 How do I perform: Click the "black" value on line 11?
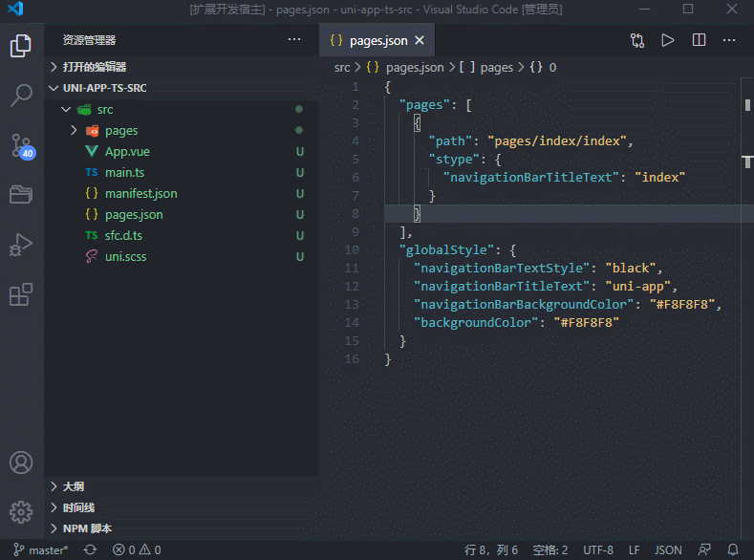[631, 269]
